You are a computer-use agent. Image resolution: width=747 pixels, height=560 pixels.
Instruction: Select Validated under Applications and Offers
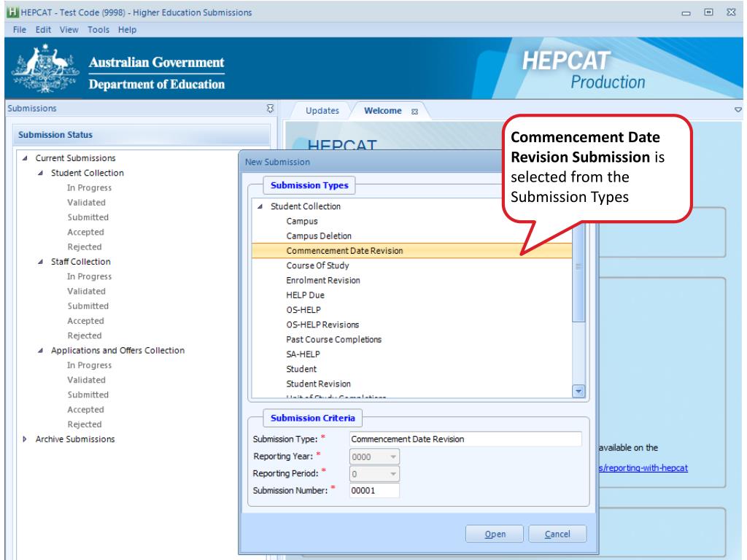coord(86,380)
